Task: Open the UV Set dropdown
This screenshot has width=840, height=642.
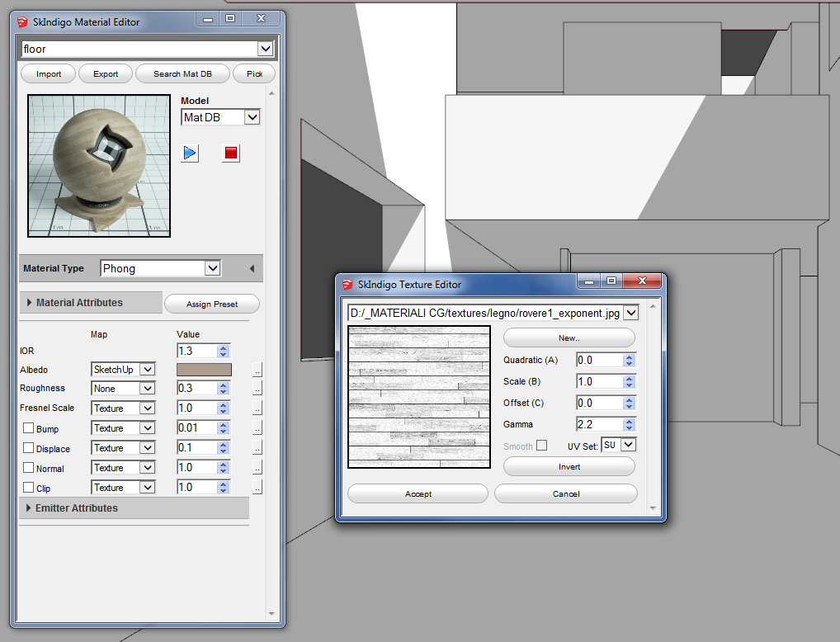Action: point(628,445)
